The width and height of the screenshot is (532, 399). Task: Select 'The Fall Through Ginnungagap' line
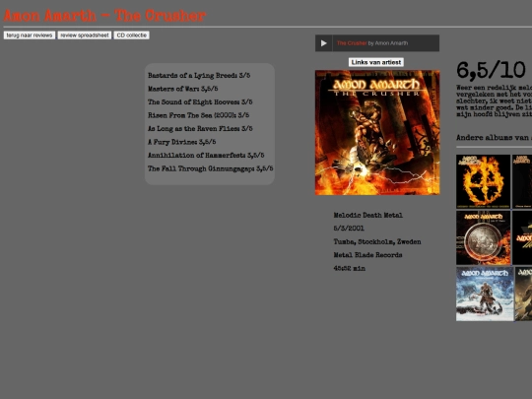click(x=211, y=168)
